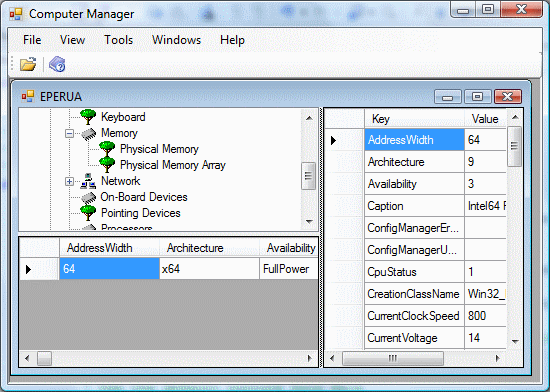The image size is (550, 392).
Task: Select the Win32_ value cell
Action: (x=485, y=294)
